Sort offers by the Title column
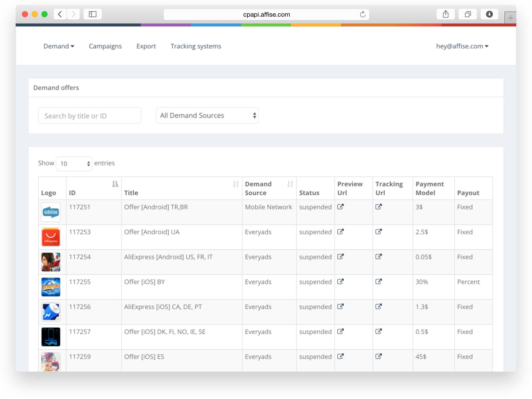The width and height of the screenshot is (532, 399). point(236,184)
